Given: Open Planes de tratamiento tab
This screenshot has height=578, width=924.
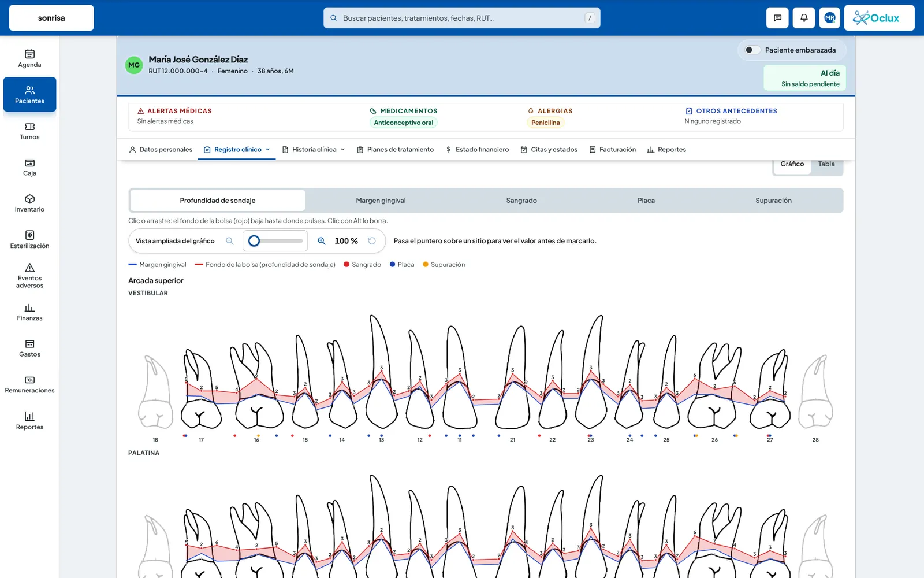Looking at the screenshot, I should tap(396, 150).
